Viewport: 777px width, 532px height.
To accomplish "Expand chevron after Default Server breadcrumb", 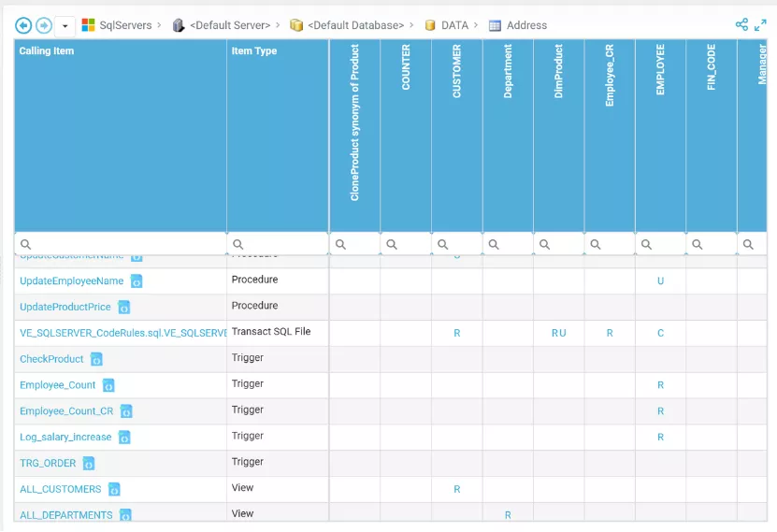I will point(278,24).
